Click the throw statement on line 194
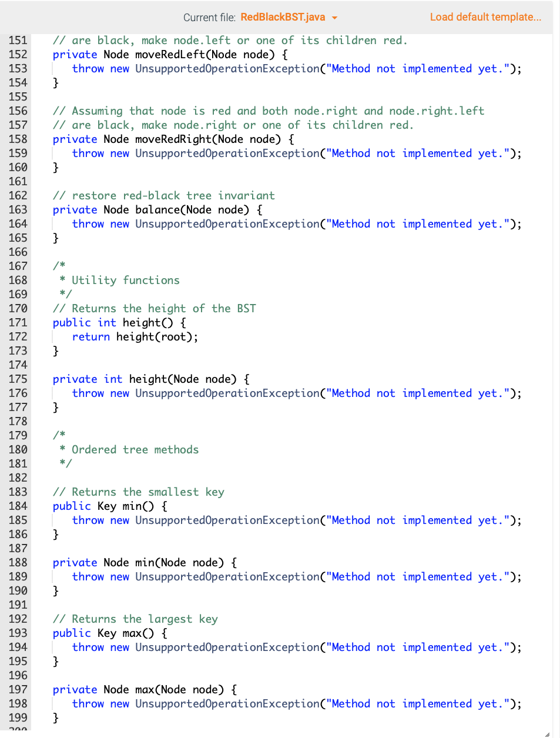 pos(297,647)
